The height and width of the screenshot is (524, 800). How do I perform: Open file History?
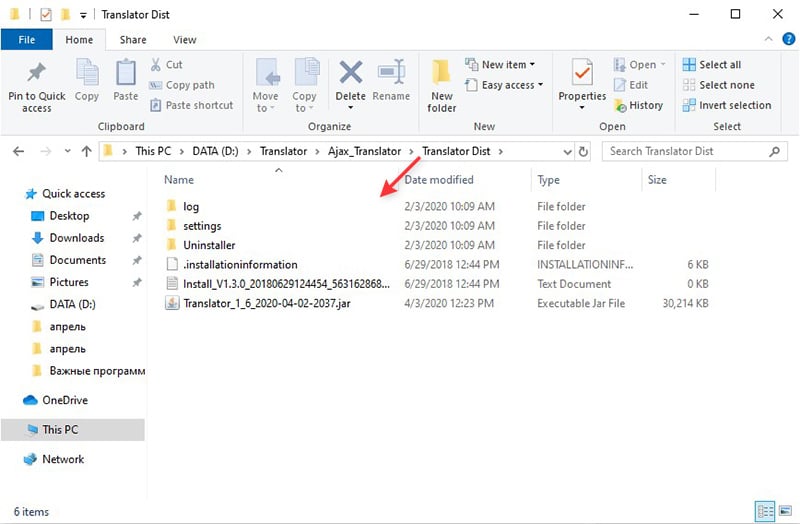coord(639,105)
